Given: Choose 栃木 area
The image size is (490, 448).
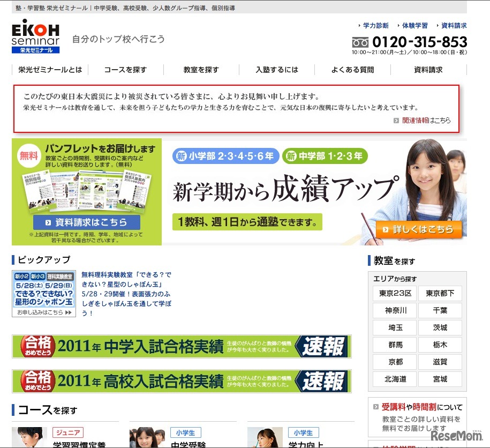Looking at the screenshot, I should [440, 345].
